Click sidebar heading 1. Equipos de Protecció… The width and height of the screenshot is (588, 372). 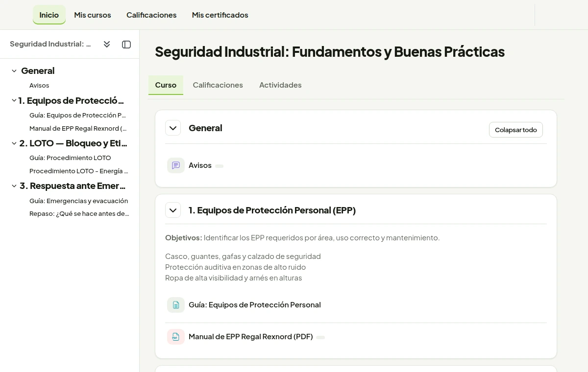(71, 101)
